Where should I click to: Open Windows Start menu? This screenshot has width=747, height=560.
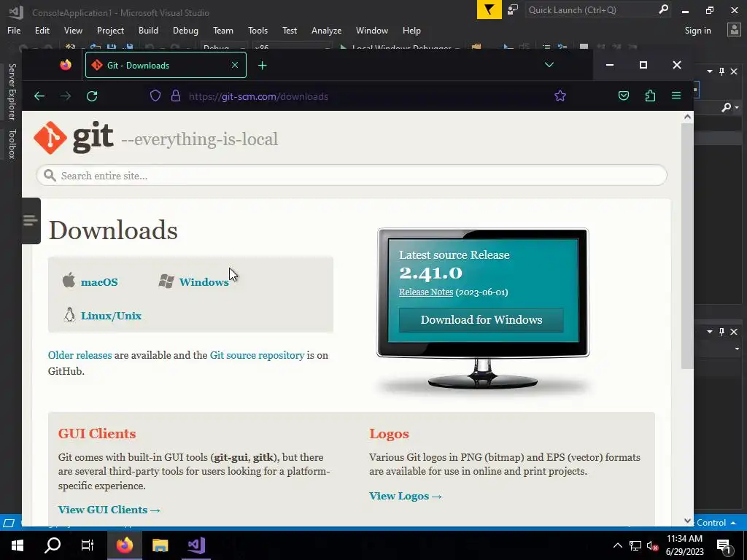click(x=18, y=545)
